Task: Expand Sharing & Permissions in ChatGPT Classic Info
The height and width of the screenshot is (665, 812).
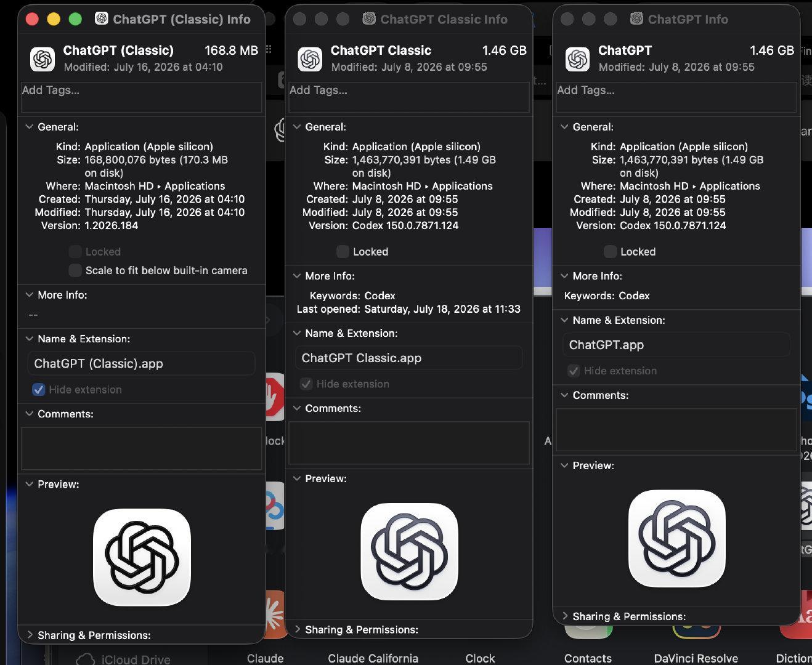Action: pos(296,629)
